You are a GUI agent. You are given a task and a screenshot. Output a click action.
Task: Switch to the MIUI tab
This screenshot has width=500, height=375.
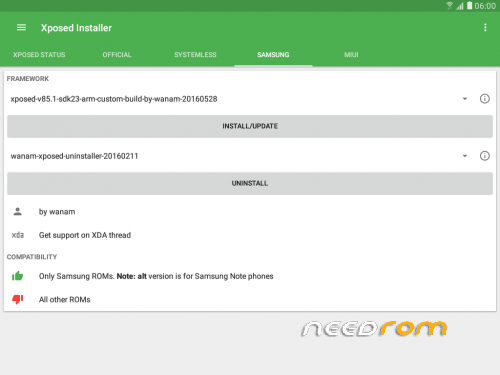[x=351, y=55]
